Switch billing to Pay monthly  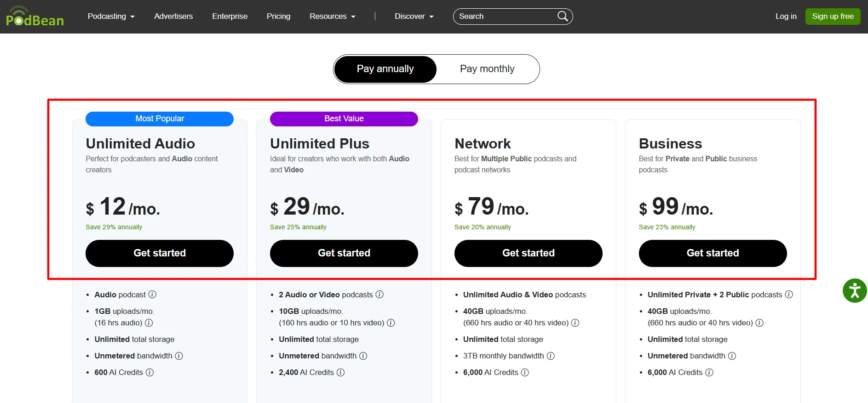pyautogui.click(x=487, y=69)
